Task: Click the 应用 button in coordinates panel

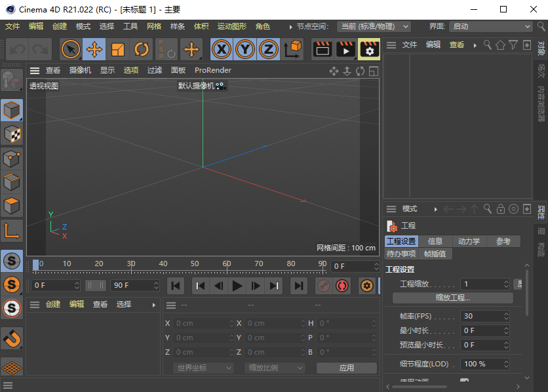Action: click(346, 368)
